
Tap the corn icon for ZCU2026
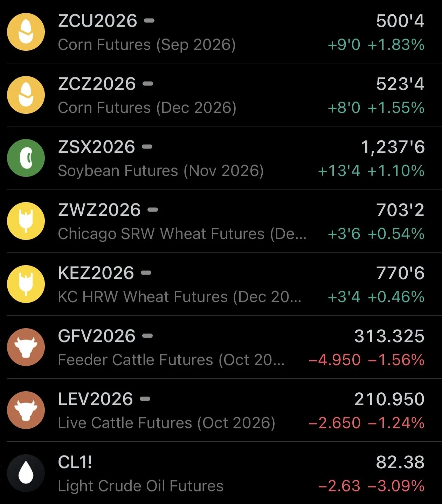tap(26, 32)
